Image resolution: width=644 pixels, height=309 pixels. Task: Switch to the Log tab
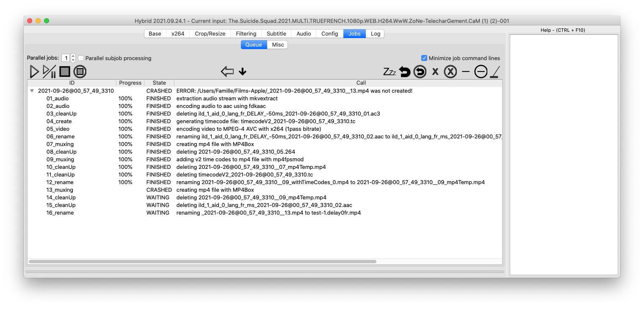(375, 34)
